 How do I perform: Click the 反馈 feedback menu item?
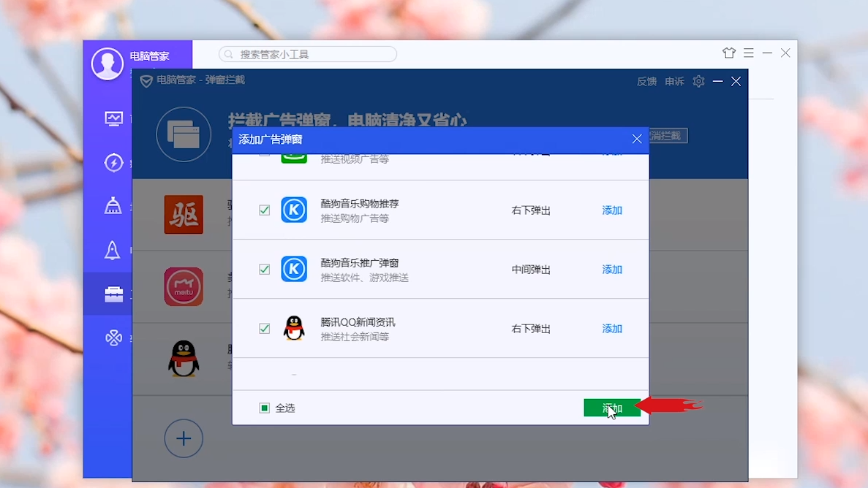click(x=646, y=81)
